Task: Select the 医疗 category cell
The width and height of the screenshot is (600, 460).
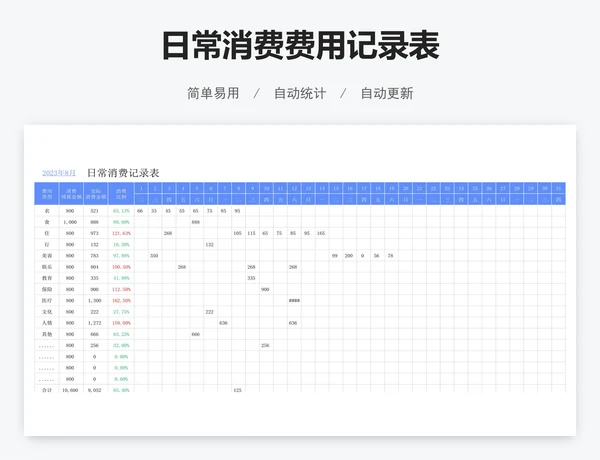Action: (x=47, y=300)
